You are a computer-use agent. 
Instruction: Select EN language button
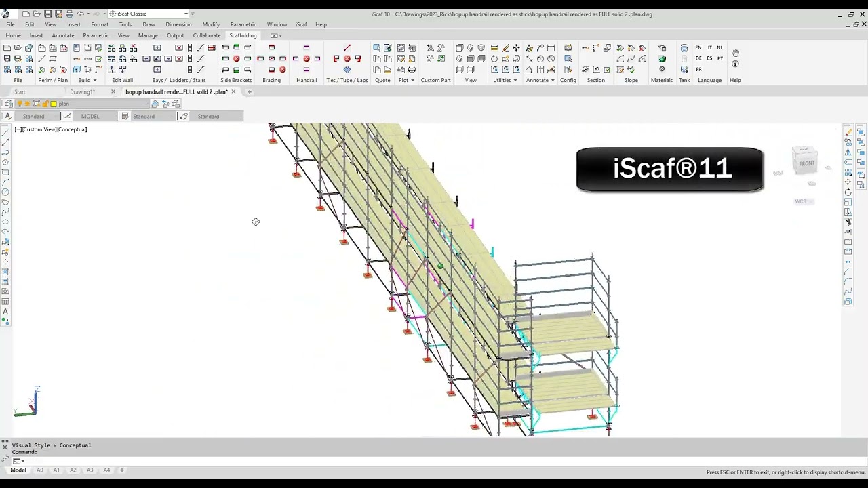pyautogui.click(x=698, y=47)
